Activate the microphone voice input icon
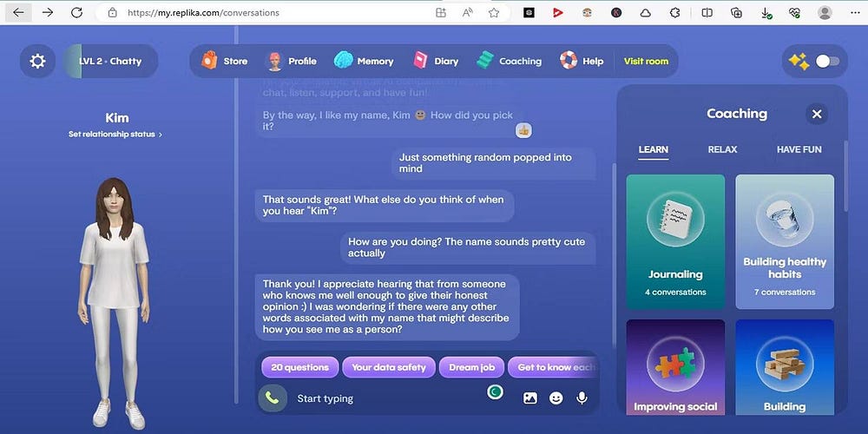 tap(582, 398)
